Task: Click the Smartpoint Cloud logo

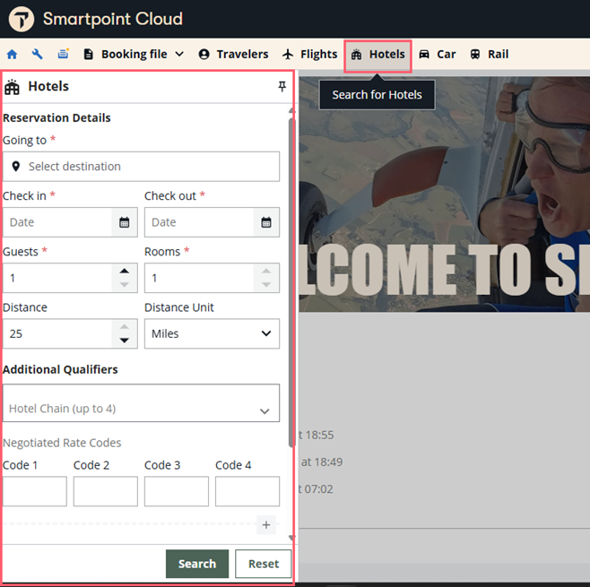Action: [x=21, y=19]
